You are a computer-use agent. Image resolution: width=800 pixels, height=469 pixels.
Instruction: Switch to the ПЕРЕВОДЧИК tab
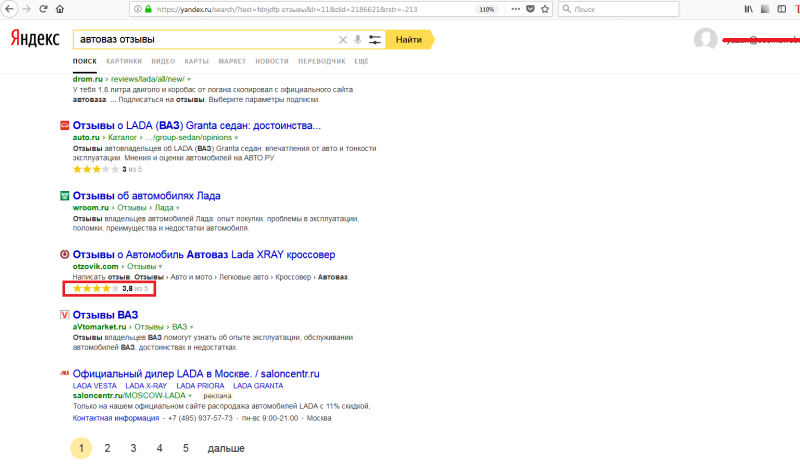click(321, 61)
